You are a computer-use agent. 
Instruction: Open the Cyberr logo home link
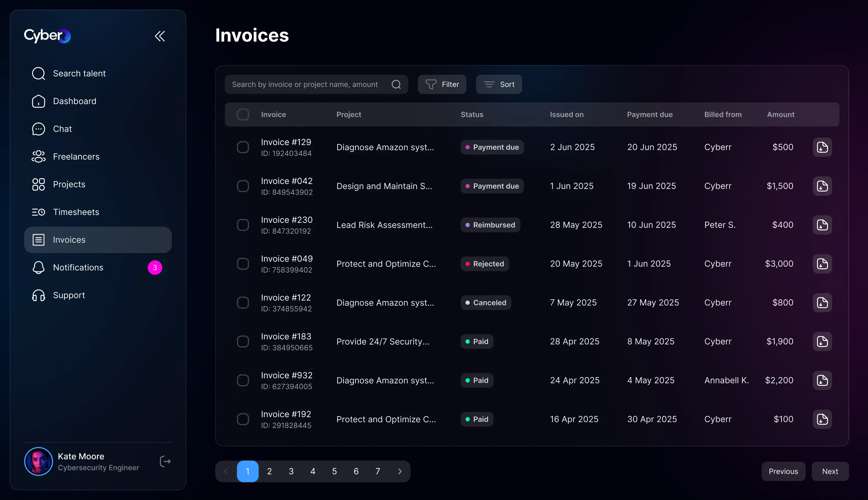(x=47, y=36)
